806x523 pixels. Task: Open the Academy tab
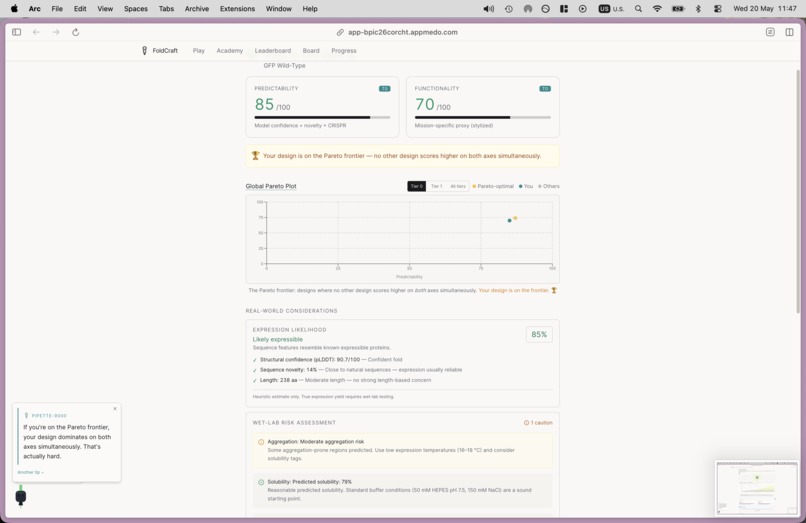tap(229, 50)
